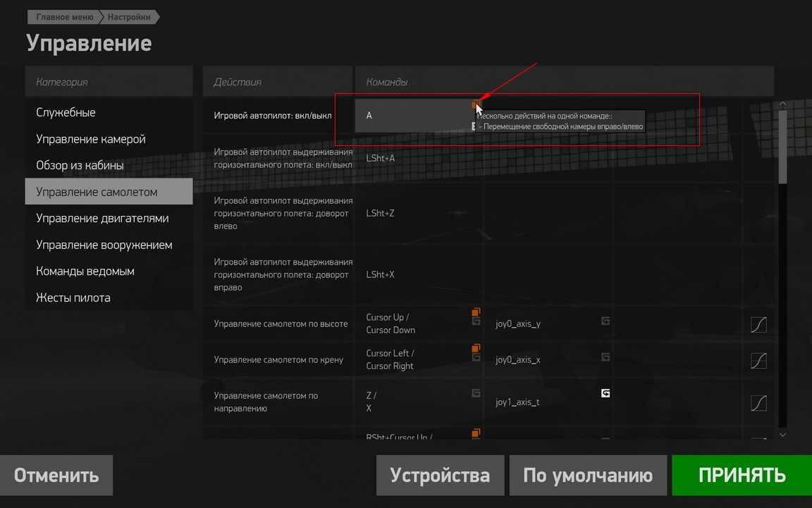Reset bindings with По умолчанию button

(x=589, y=476)
